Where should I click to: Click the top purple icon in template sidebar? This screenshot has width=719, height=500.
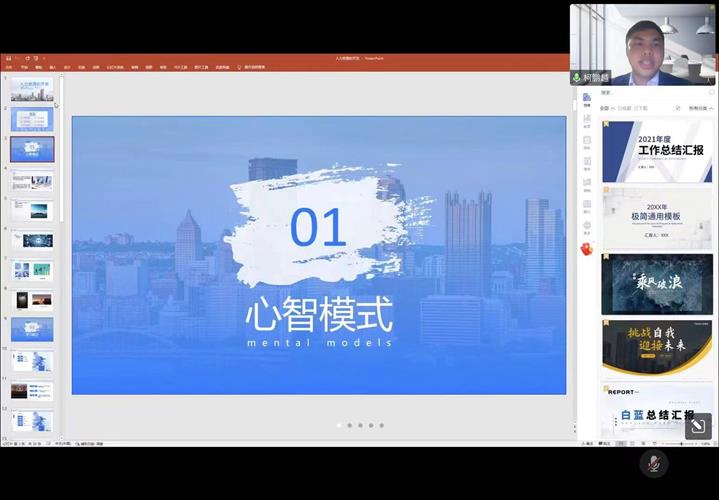[587, 98]
